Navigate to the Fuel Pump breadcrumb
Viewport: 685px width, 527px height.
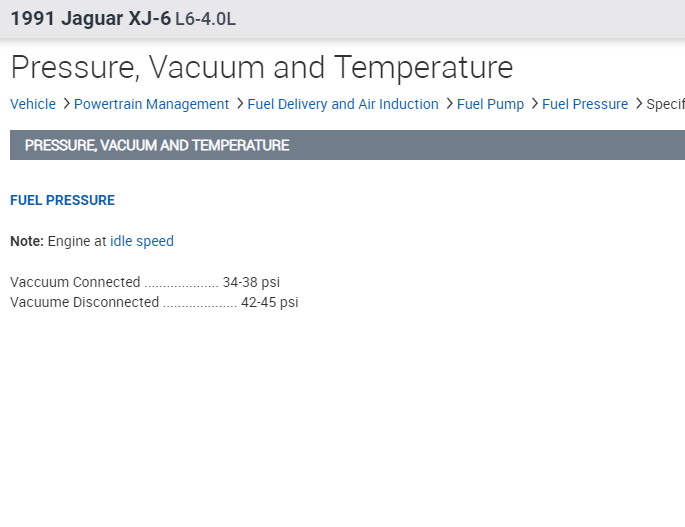[x=490, y=104]
